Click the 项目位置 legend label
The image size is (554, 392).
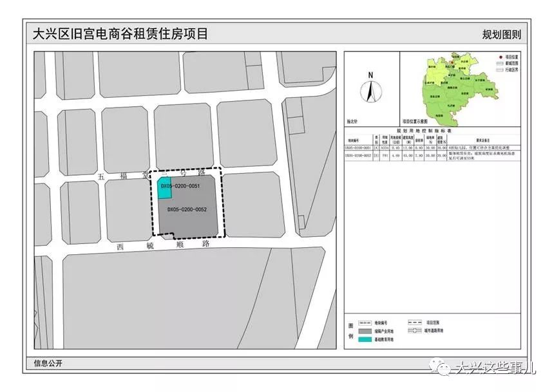[511, 57]
